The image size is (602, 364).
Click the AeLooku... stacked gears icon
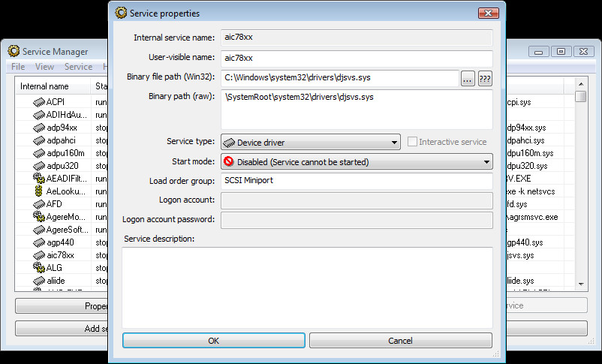coord(39,191)
